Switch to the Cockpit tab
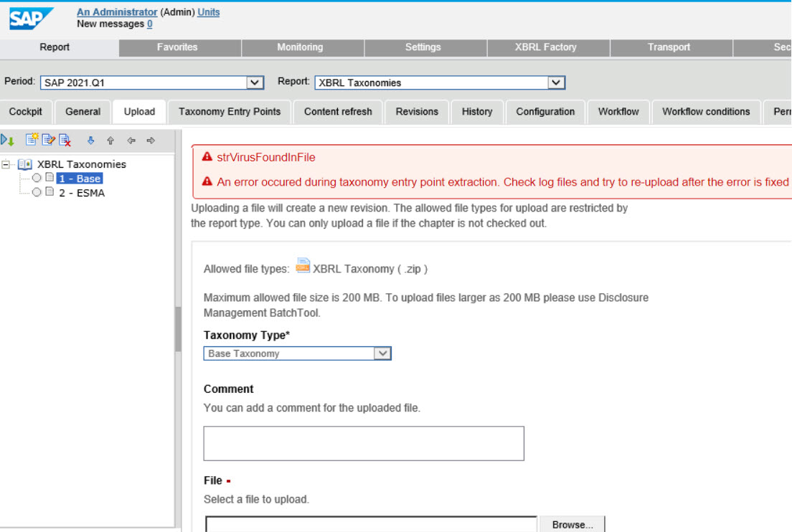 [x=25, y=112]
